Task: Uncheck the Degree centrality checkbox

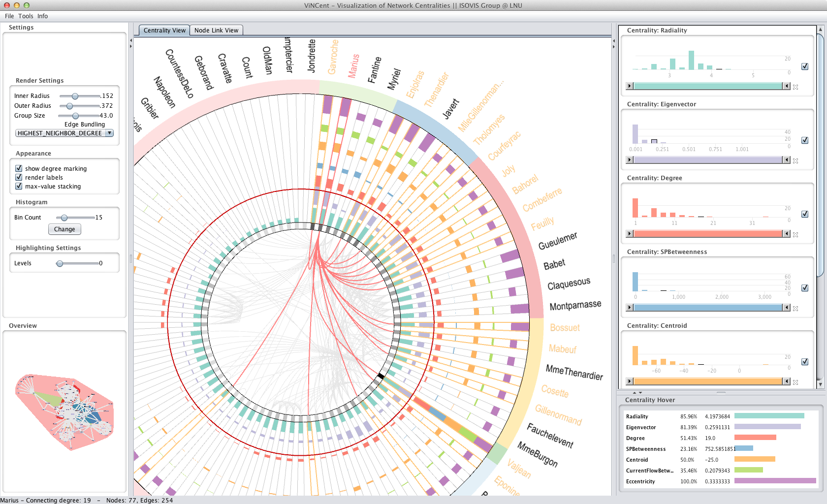Action: [805, 214]
